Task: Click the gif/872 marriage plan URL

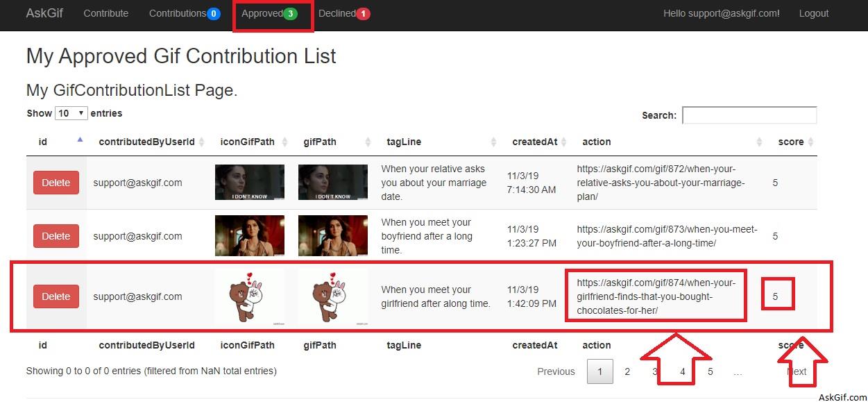Action: pos(661,183)
